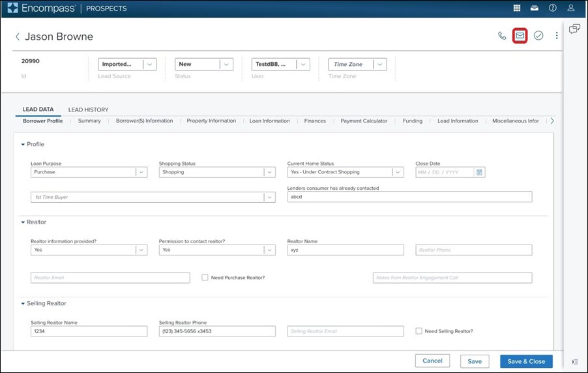The image size is (588, 373).
Task: Click the Selling Realtor Email field
Action: pos(345,331)
